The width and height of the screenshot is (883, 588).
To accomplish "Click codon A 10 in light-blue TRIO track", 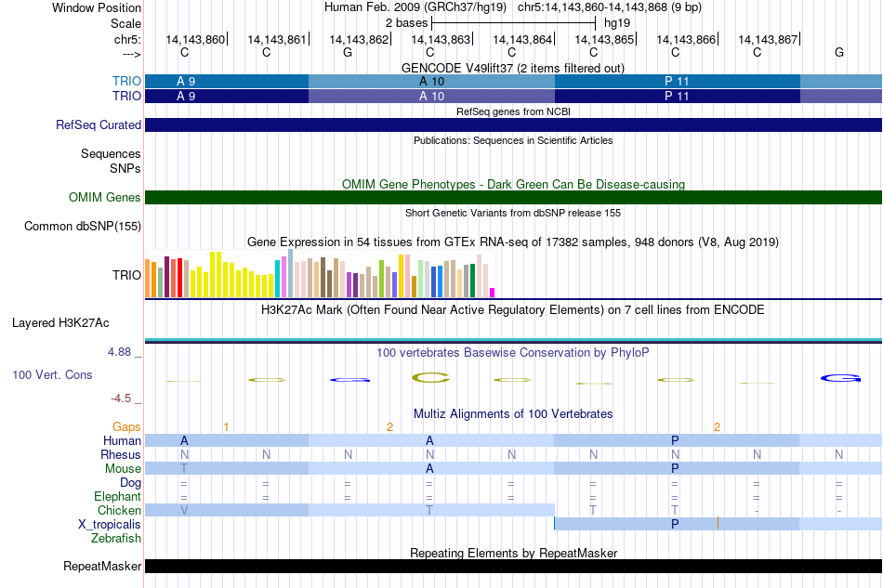I will (432, 81).
